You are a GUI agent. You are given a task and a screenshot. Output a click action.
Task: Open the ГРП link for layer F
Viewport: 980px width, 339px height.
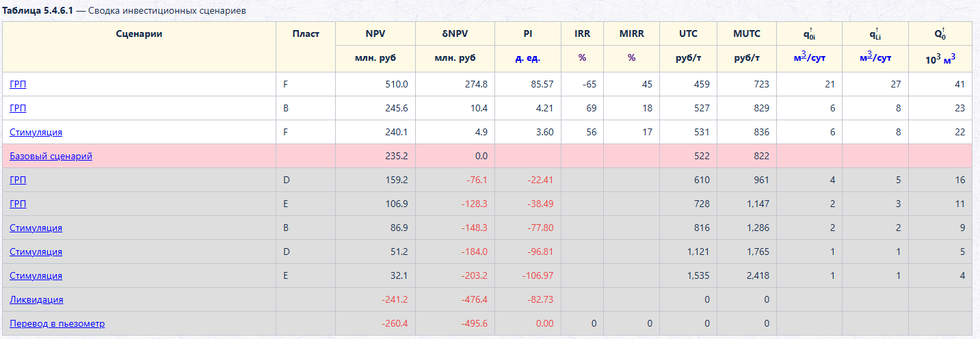point(18,84)
